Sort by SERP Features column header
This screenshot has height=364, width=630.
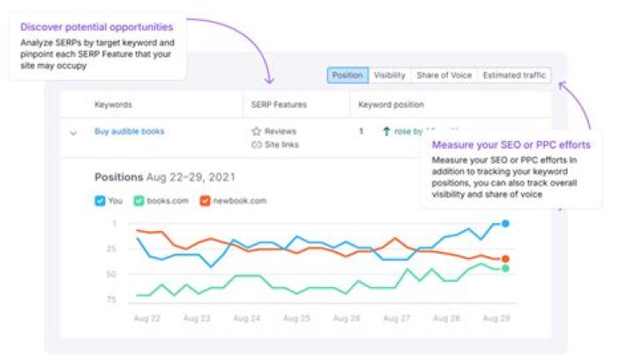[278, 105]
